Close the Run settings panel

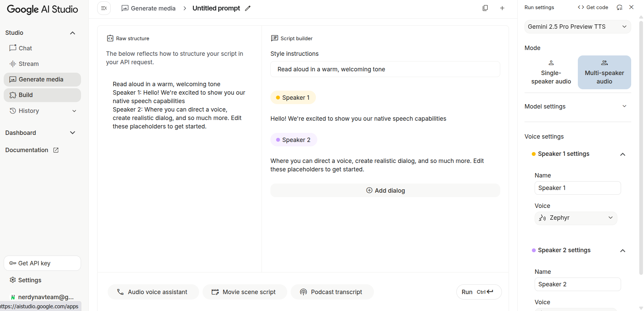(632, 7)
